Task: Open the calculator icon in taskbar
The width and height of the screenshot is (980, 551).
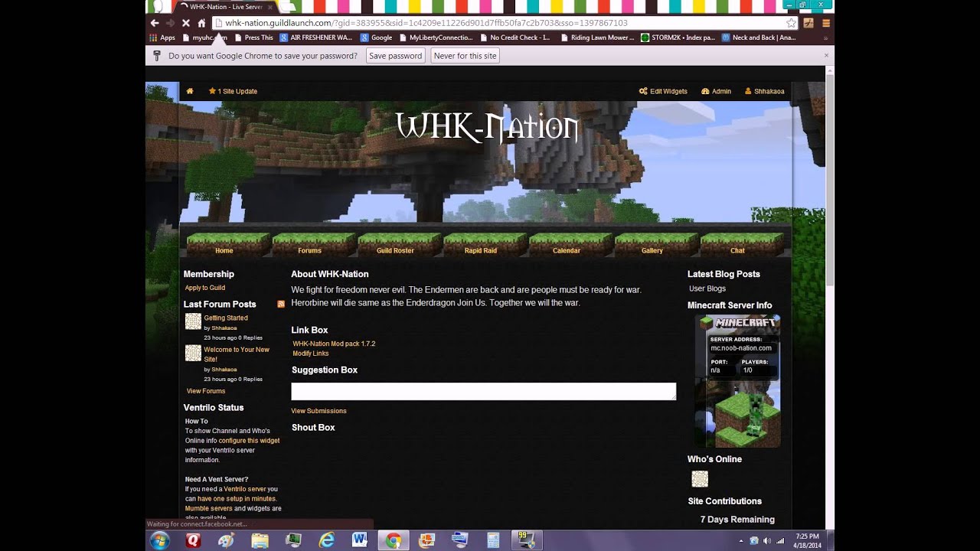Action: pos(493,540)
